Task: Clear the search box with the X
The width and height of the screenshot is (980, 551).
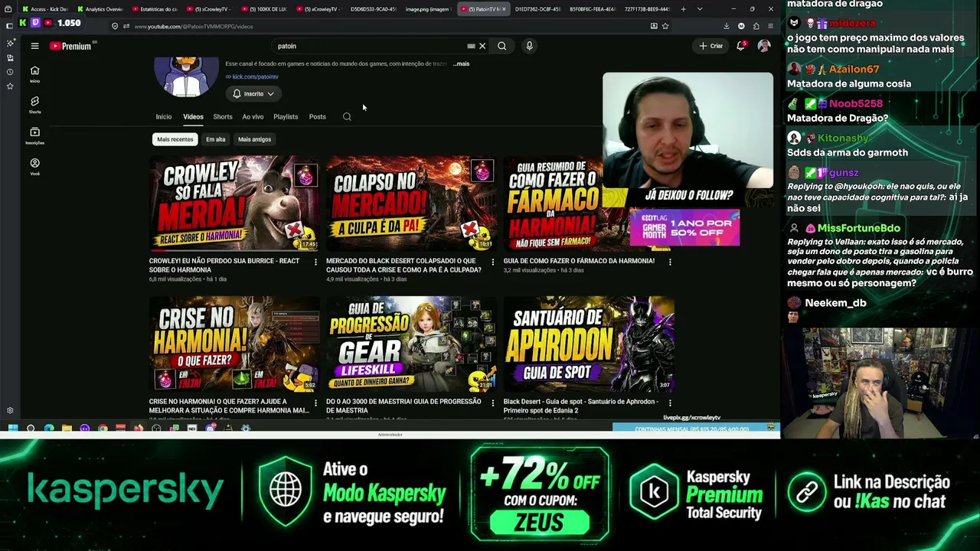Action: [x=482, y=46]
